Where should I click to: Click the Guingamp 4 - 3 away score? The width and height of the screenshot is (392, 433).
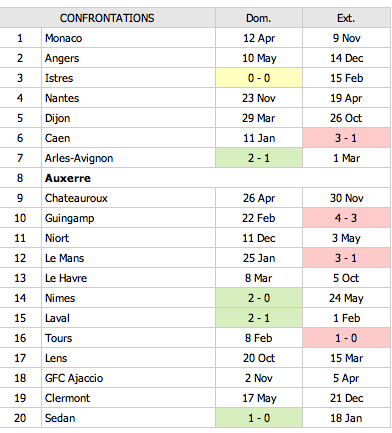[x=347, y=218]
